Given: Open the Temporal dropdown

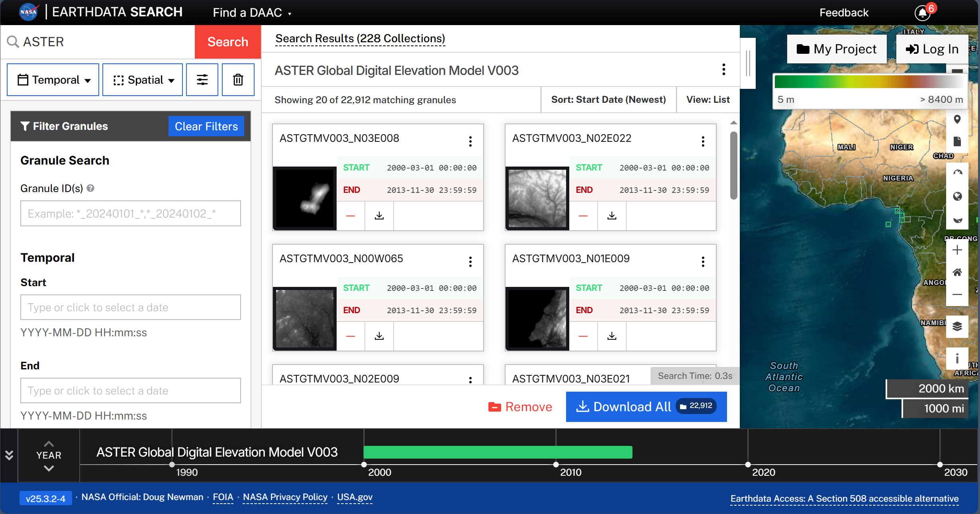Looking at the screenshot, I should pyautogui.click(x=53, y=80).
